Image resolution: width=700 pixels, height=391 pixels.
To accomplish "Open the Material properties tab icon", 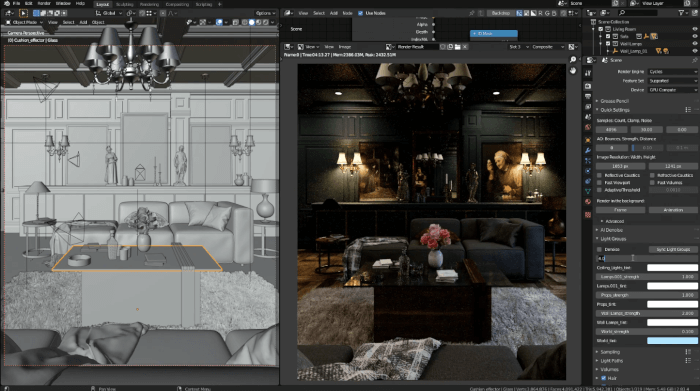I will click(588, 202).
